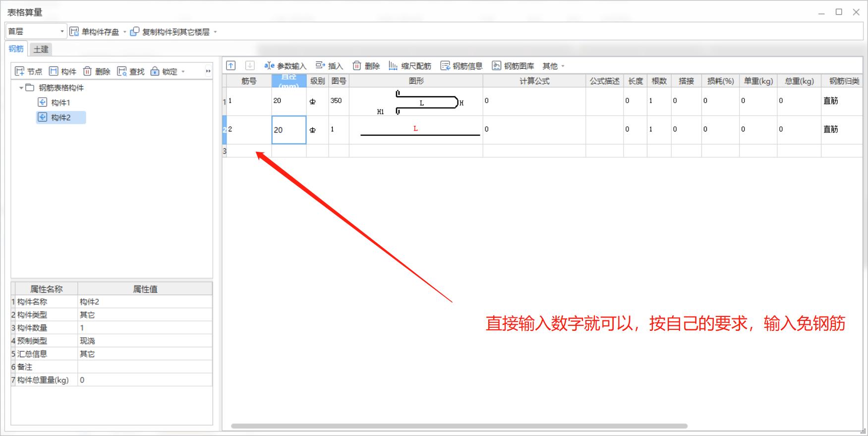The height and width of the screenshot is (436, 868).
Task: Click rebar grade symbol in row 1
Action: pos(313,102)
